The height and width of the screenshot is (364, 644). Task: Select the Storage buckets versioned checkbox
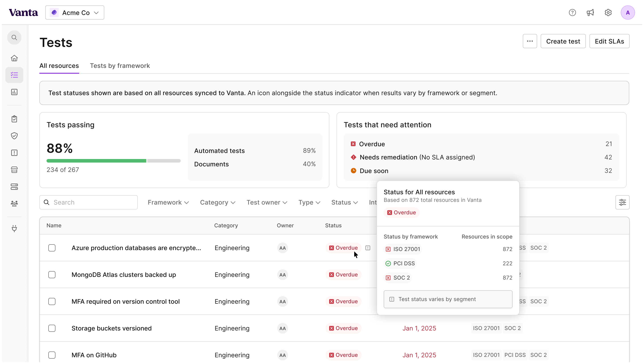coord(52,328)
